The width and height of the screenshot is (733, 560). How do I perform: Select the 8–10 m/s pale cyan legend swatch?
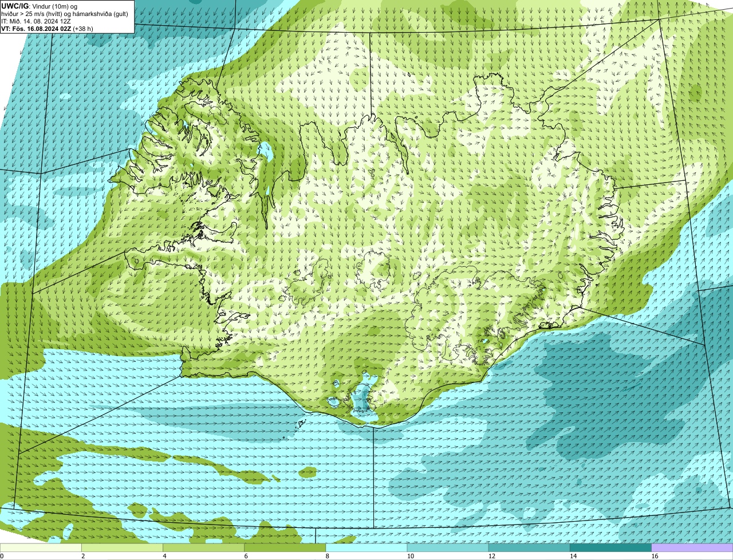(x=366, y=547)
